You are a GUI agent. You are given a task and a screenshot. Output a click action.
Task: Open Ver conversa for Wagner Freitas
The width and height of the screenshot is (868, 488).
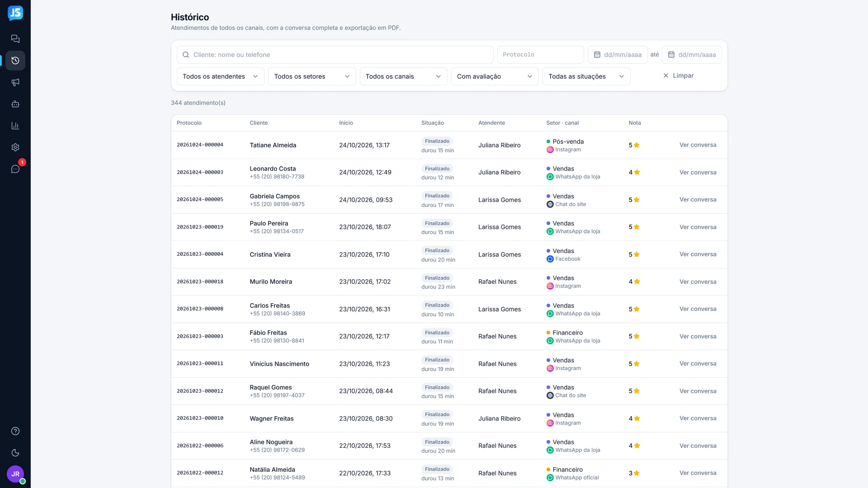point(698,418)
